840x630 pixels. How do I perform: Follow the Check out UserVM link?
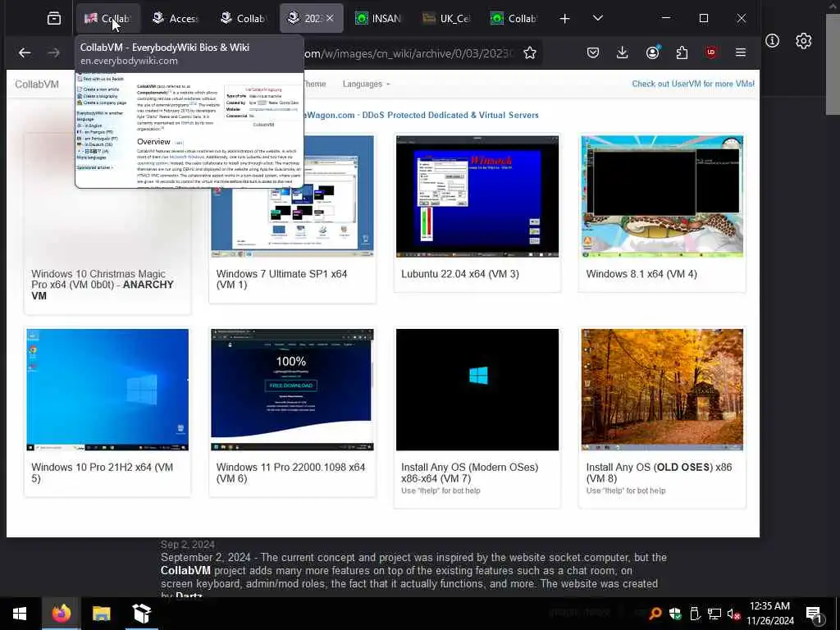692,84
